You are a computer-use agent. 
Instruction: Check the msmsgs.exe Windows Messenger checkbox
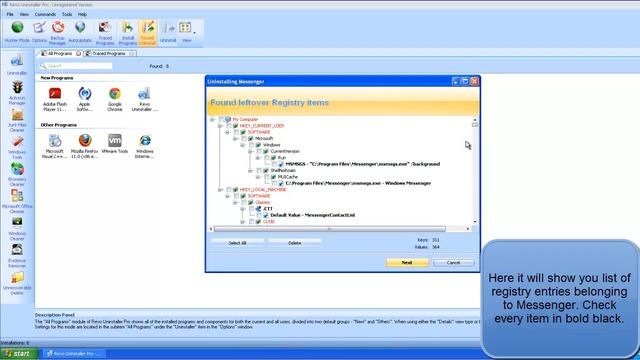click(x=274, y=183)
